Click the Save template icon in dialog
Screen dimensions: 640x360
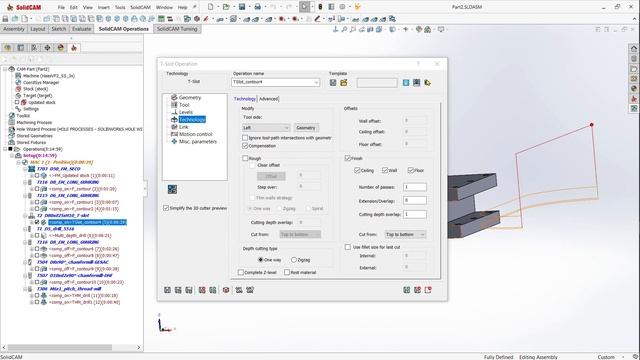point(333,83)
